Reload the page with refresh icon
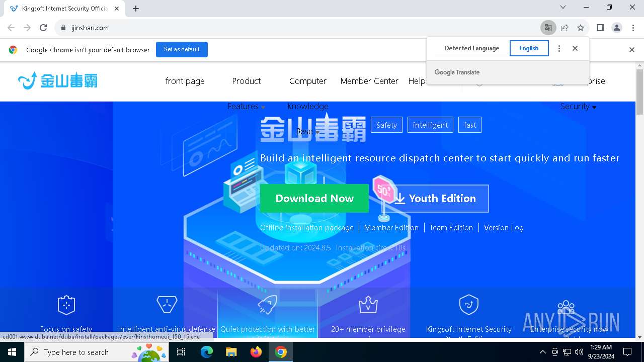 tap(43, 28)
